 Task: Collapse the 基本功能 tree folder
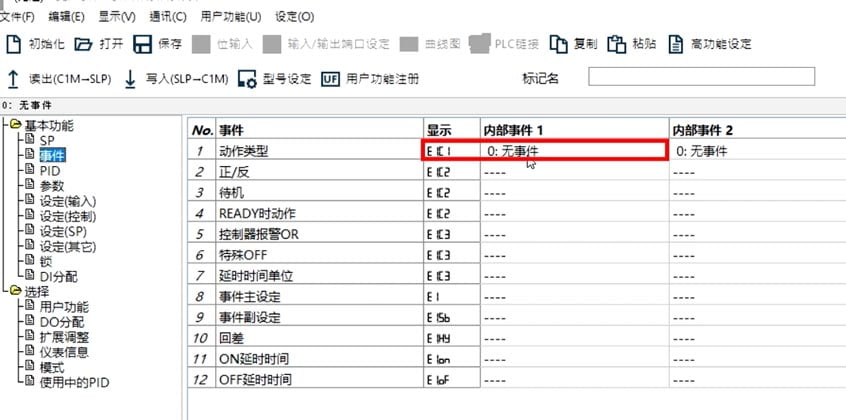13,125
